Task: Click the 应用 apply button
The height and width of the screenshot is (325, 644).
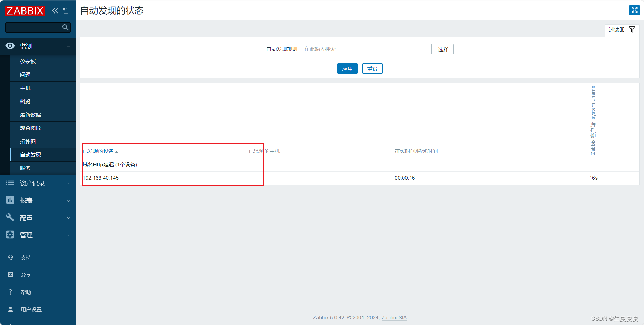Action: coord(347,69)
